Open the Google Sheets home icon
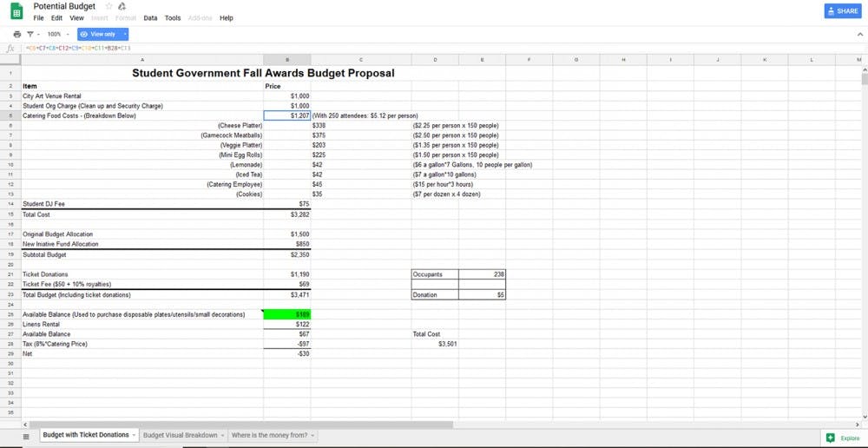 (x=16, y=11)
